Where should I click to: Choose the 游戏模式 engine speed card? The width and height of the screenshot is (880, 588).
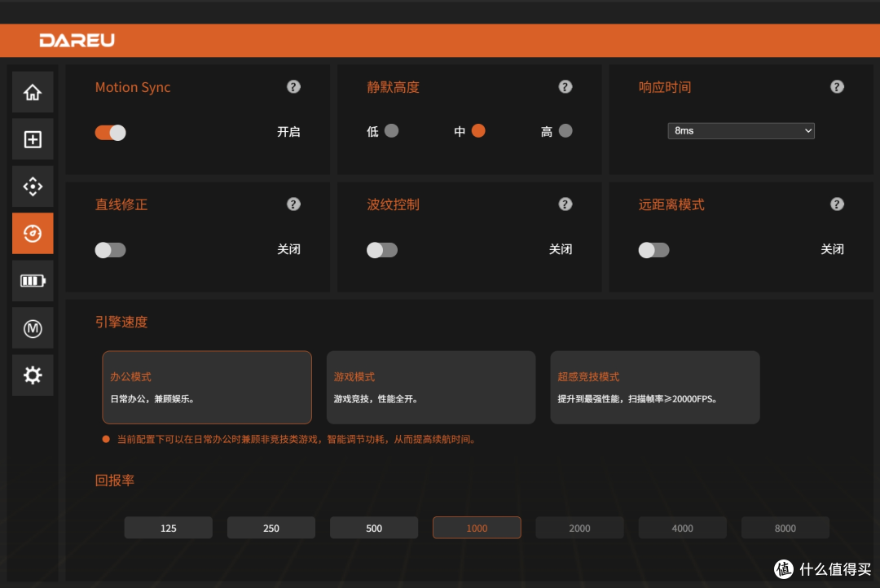point(431,387)
